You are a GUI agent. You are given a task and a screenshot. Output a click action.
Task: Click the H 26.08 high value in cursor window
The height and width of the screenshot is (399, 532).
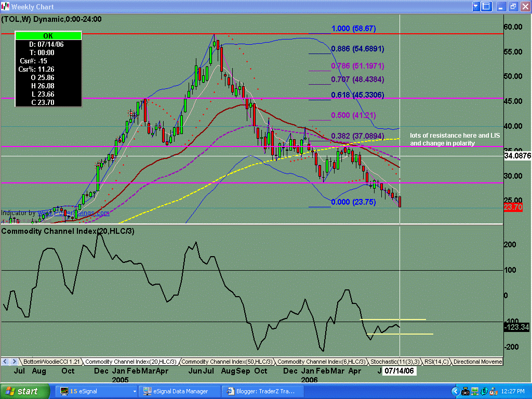tap(43, 86)
